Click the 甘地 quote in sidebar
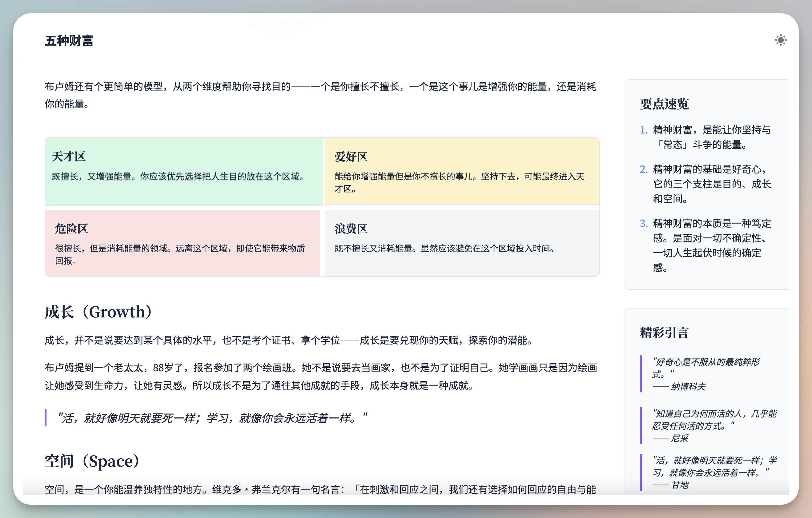 (708, 472)
